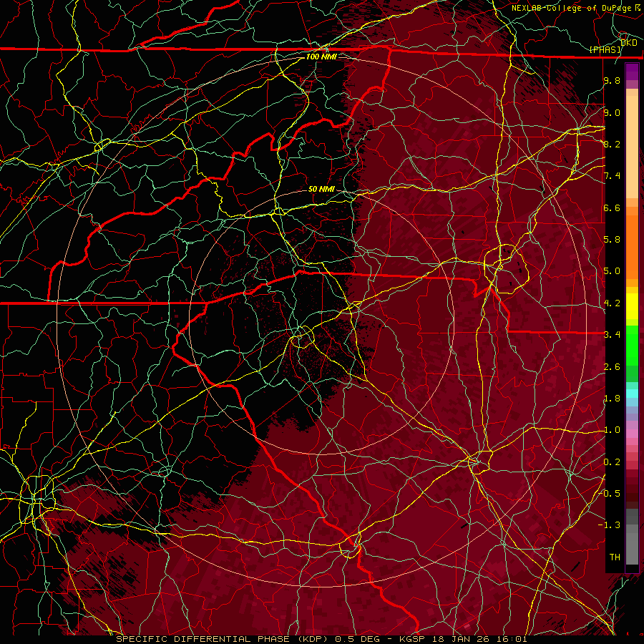Click the 7.4 value on the color scale
This screenshot has width=644, height=644.
[x=612, y=176]
